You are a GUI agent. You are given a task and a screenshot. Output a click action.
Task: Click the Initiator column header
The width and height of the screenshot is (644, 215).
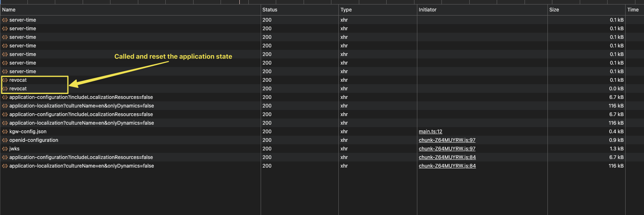[x=428, y=10]
